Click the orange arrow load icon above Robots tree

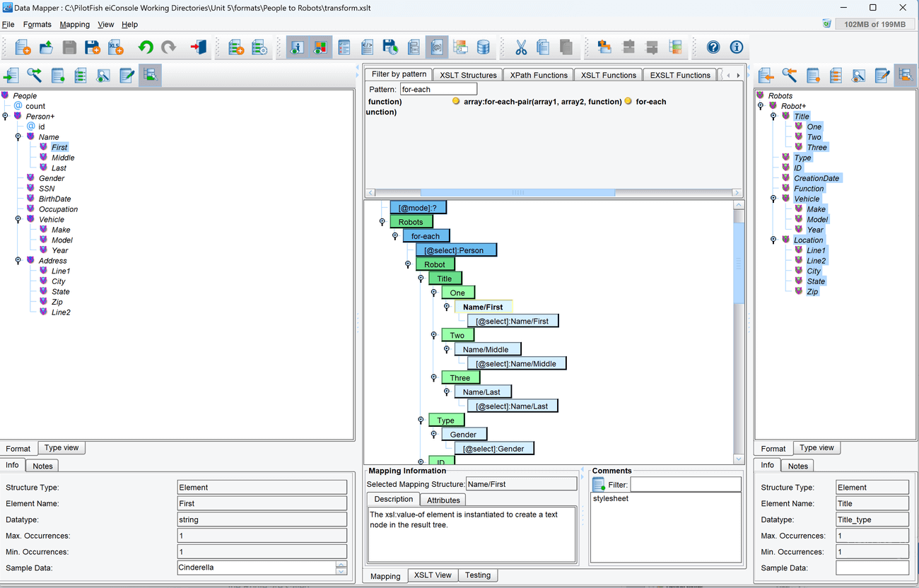tap(766, 75)
